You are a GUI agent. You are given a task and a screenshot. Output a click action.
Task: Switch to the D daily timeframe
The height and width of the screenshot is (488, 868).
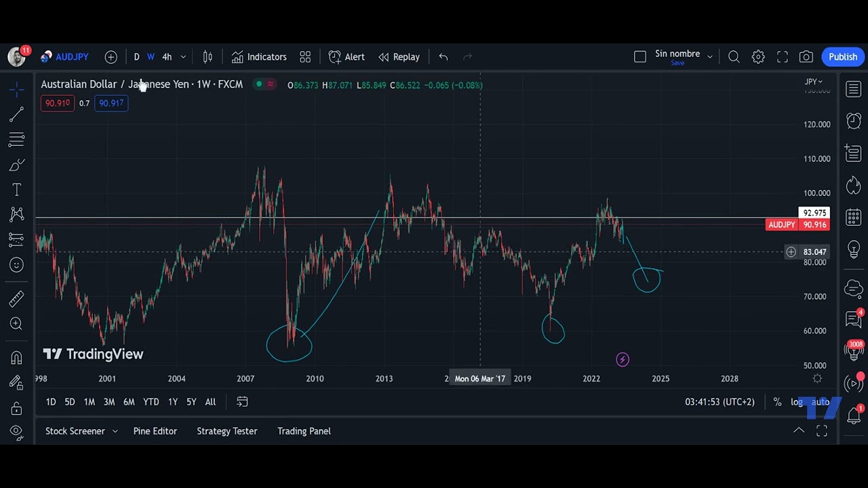point(136,57)
